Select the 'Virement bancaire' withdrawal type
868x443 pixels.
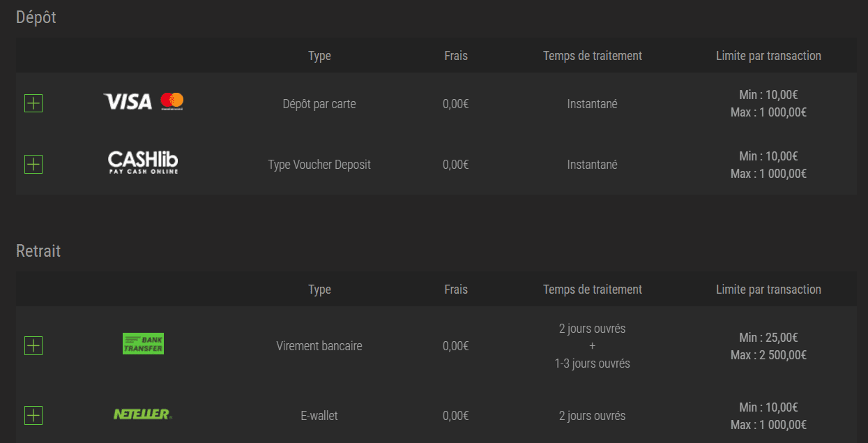[x=319, y=345]
